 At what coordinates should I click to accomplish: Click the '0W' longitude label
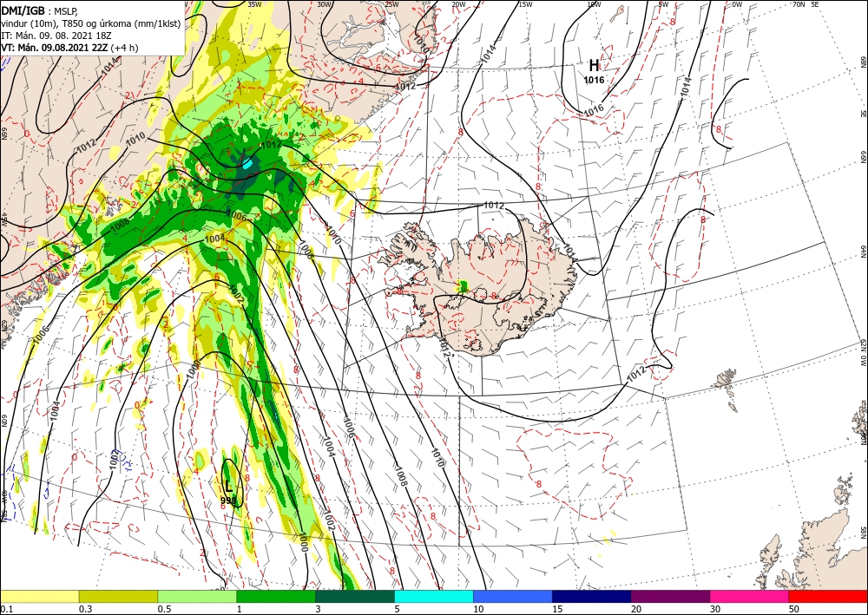tap(737, 4)
